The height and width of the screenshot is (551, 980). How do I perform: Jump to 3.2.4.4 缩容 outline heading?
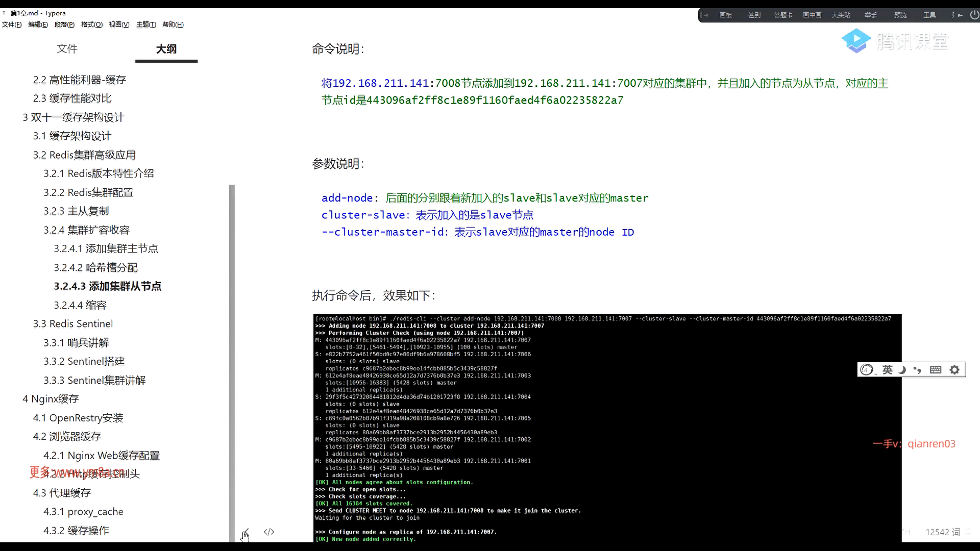80,305
